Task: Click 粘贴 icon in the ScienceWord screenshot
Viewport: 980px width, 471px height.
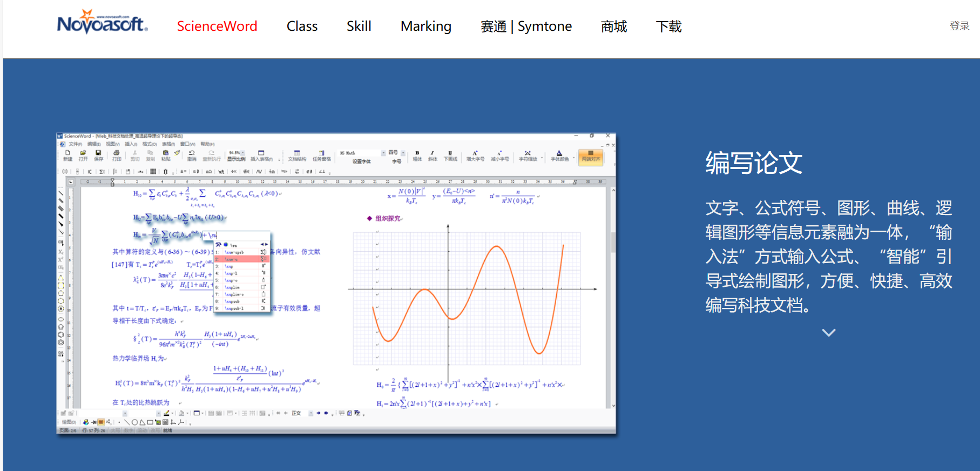Action: coord(166,156)
